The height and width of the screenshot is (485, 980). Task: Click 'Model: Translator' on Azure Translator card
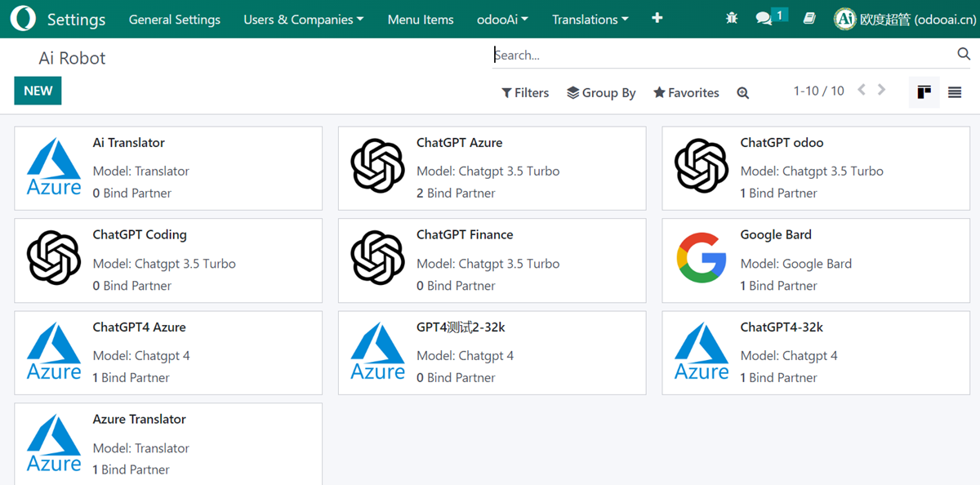pos(141,448)
